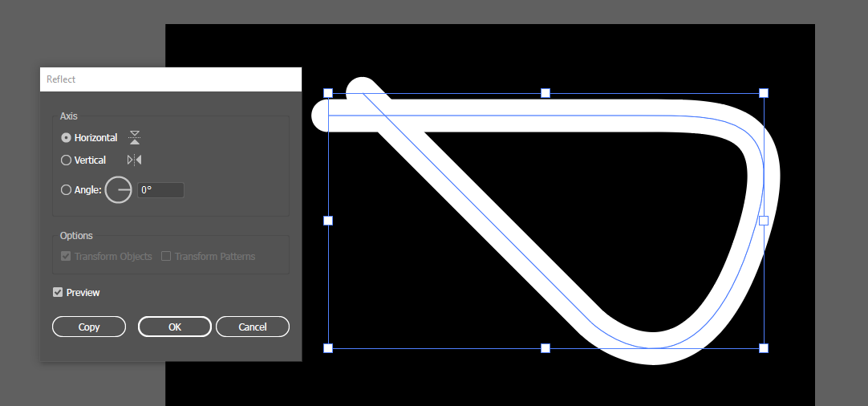
Task: Click the top-right bounding box handle
Action: pos(764,93)
